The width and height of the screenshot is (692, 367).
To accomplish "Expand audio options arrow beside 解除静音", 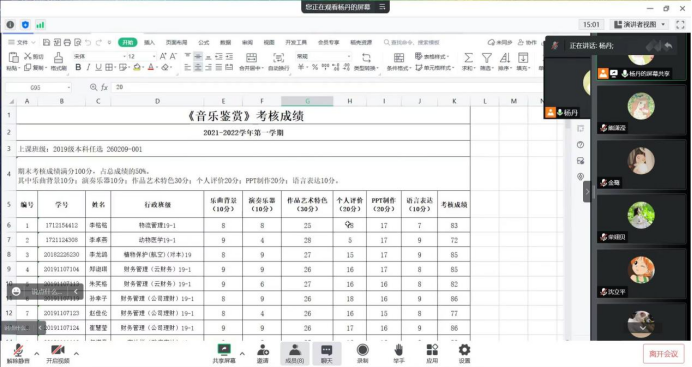I will [x=37, y=354].
